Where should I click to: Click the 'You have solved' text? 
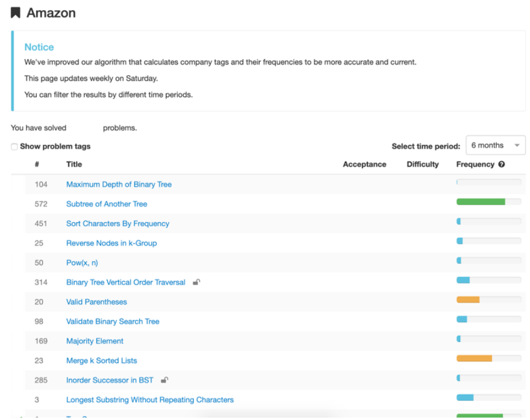pyautogui.click(x=39, y=128)
